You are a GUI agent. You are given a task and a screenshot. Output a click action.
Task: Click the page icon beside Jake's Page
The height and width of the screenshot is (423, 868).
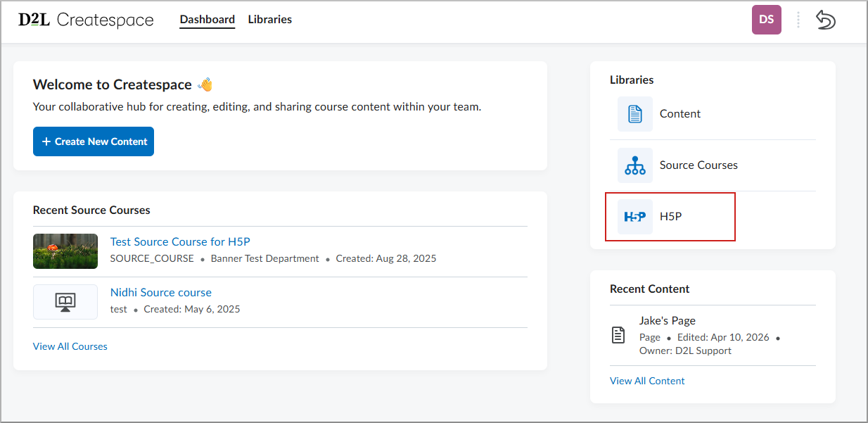tap(618, 335)
